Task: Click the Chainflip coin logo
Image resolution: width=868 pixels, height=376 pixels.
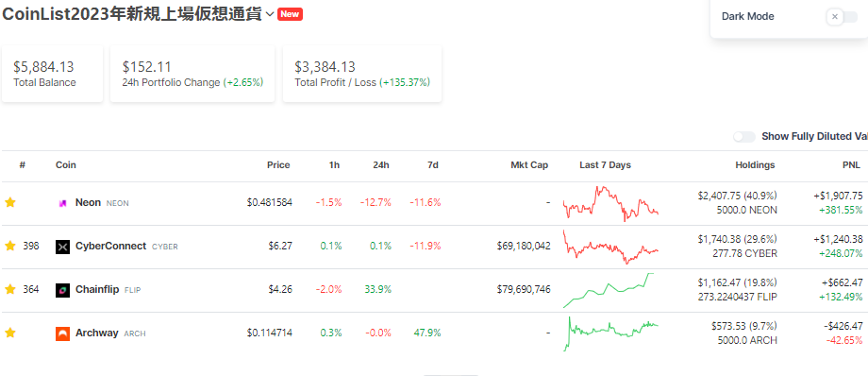Action: point(62,290)
